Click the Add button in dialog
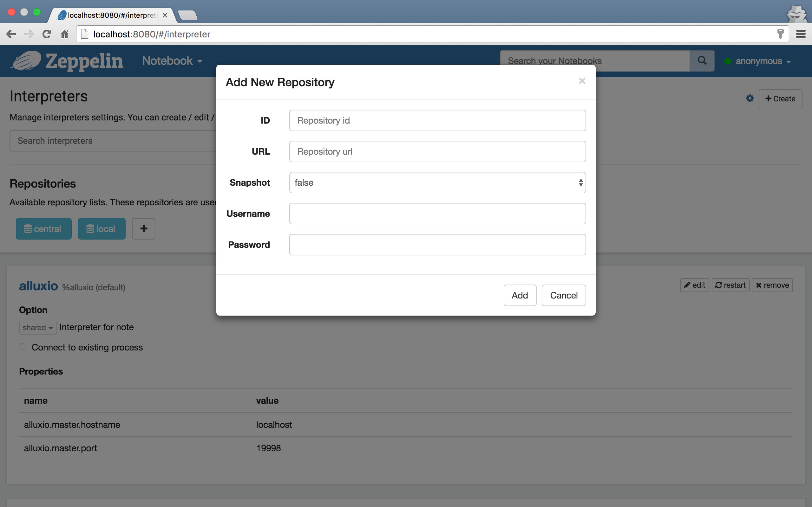 (520, 295)
